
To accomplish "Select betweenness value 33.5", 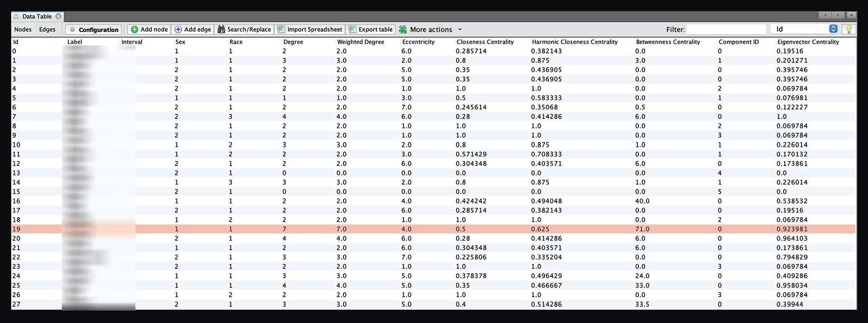I will [x=642, y=304].
